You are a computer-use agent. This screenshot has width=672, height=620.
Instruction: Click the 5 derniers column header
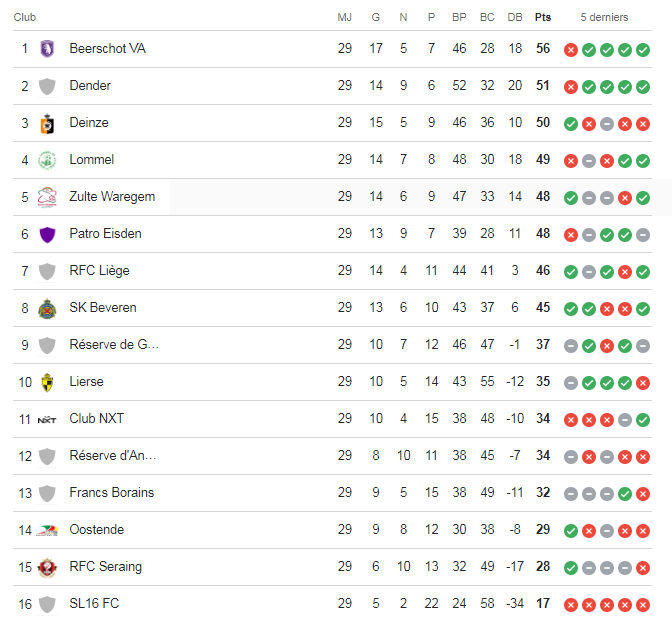click(x=606, y=17)
